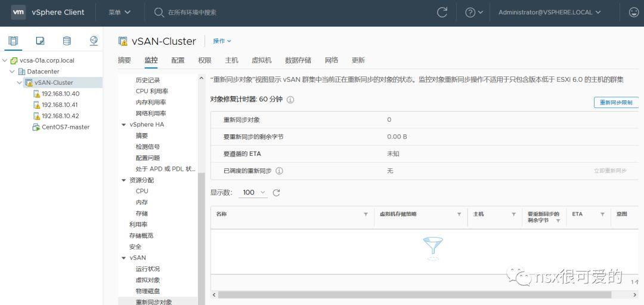Open the help question mark menu

coord(474,13)
